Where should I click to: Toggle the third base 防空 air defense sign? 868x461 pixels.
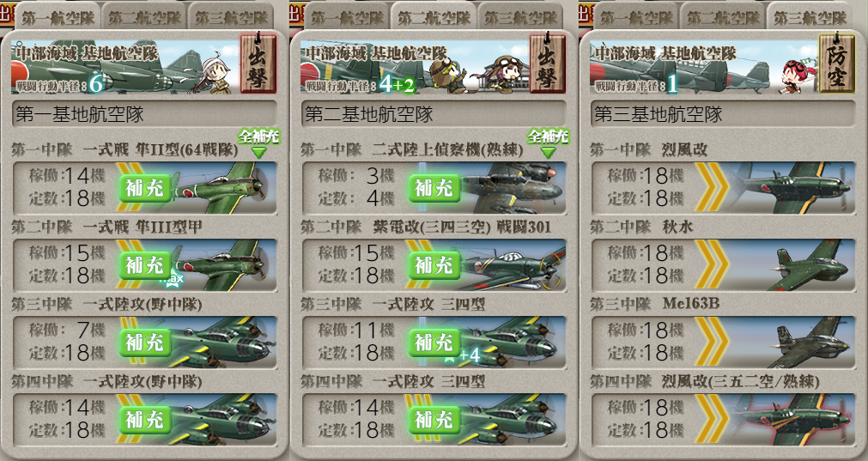pyautogui.click(x=836, y=63)
